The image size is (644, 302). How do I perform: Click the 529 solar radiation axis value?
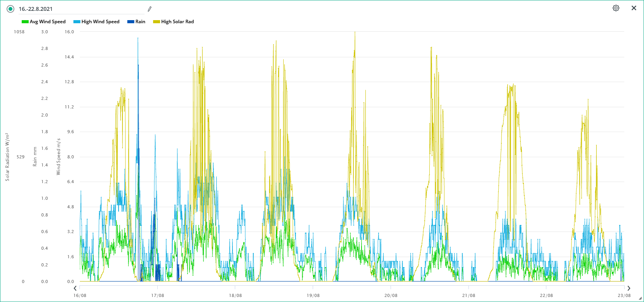(x=21, y=157)
